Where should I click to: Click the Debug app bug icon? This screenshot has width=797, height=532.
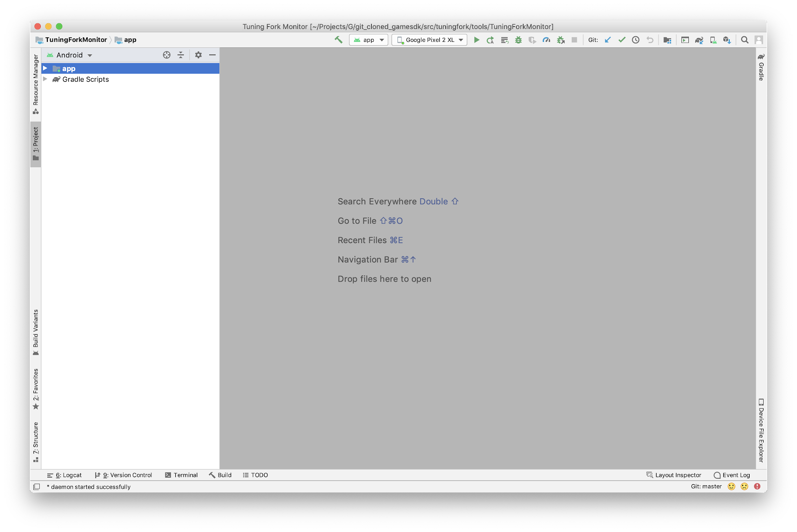[x=519, y=40]
